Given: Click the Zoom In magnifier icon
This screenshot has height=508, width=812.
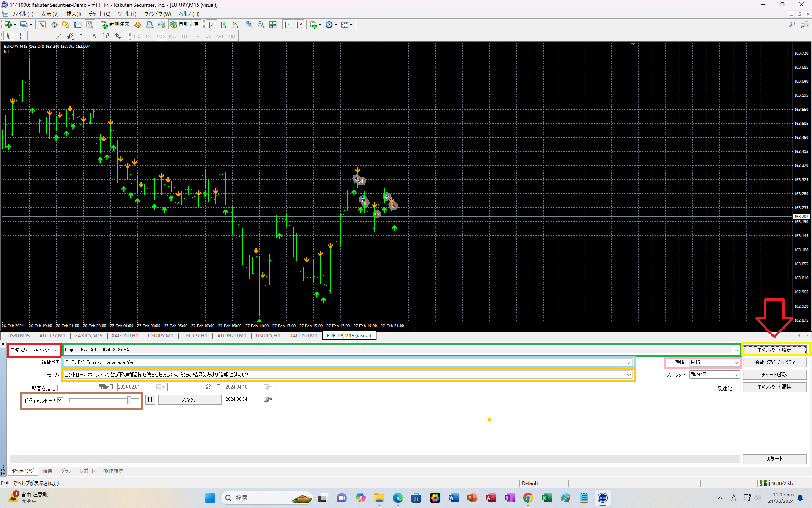Looking at the screenshot, I should coord(249,25).
